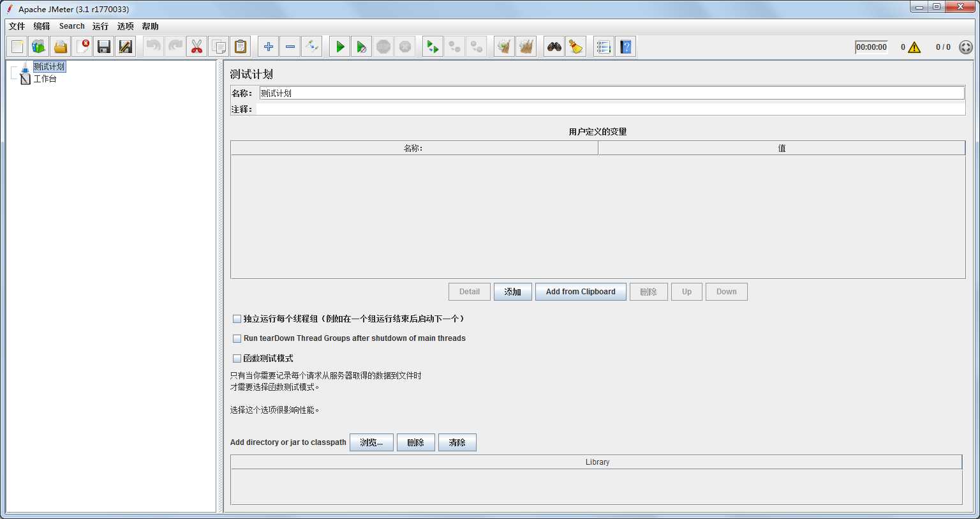Viewport: 980px width, 519px height.
Task: Click the Down button
Action: (727, 292)
